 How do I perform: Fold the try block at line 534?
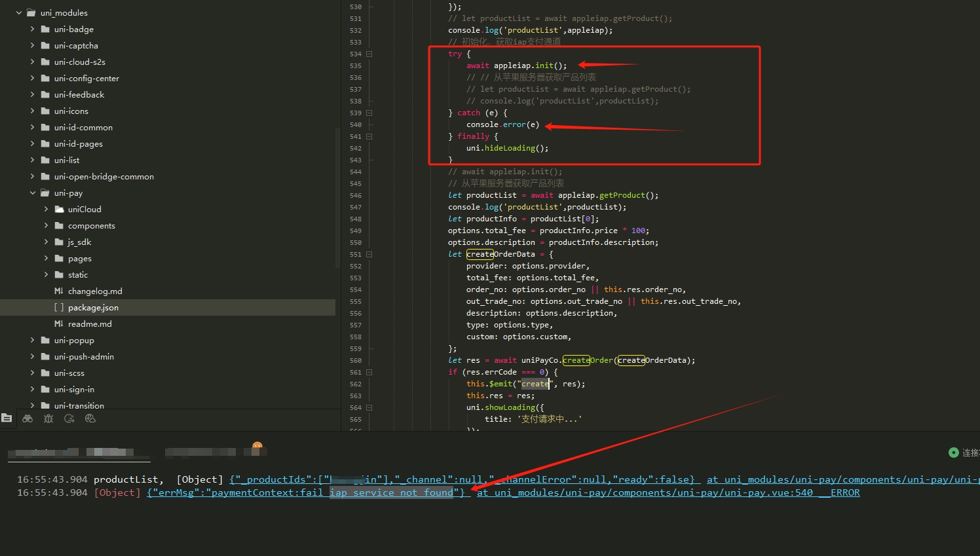369,54
